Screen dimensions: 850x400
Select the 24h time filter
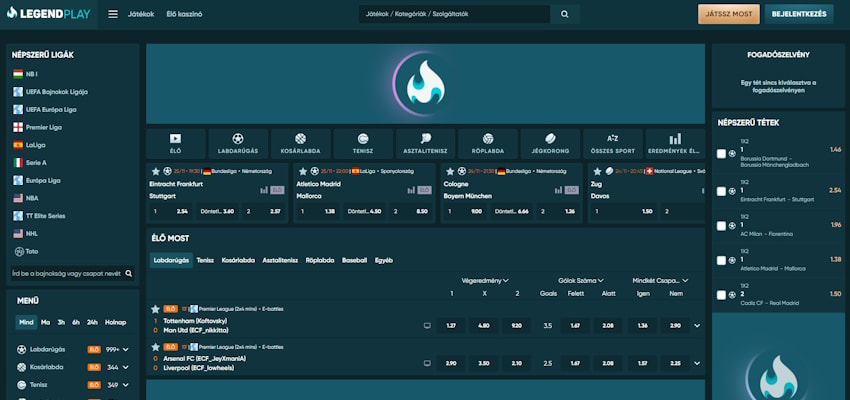pyautogui.click(x=93, y=322)
